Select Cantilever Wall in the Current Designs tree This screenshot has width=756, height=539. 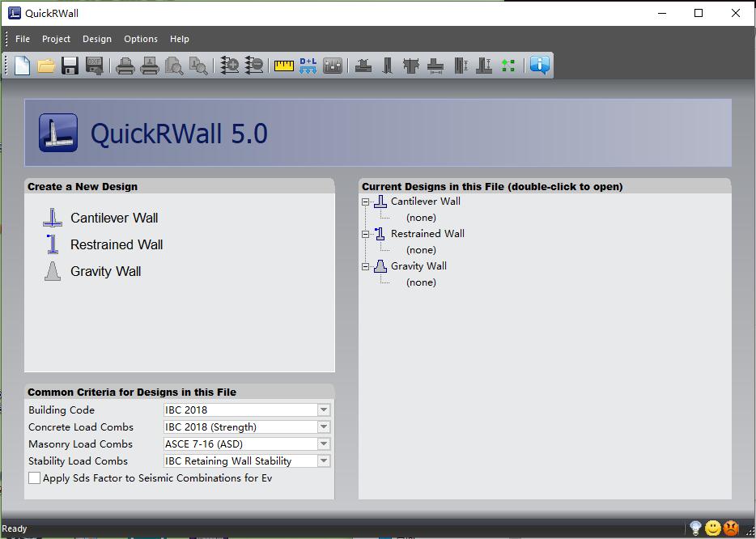pyautogui.click(x=425, y=202)
